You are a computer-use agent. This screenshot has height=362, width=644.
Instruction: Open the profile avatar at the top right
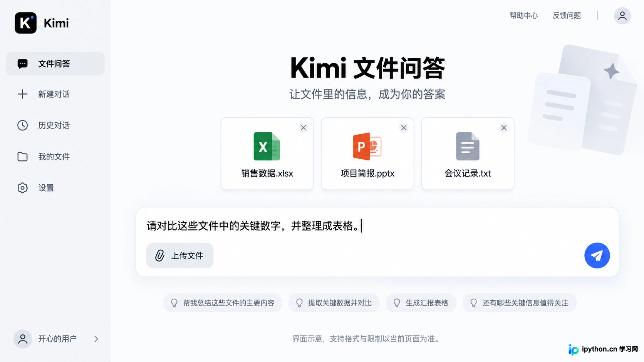[x=622, y=16]
